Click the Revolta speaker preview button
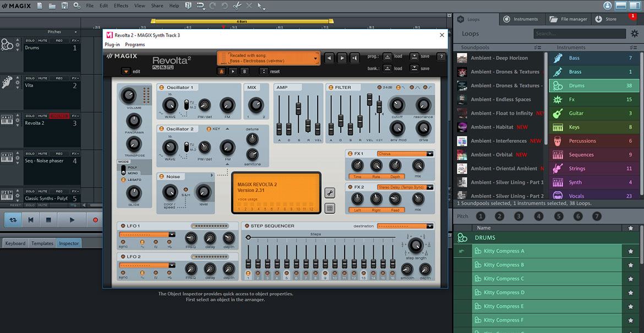Image resolution: width=644 pixels, height=333 pixels. (354, 58)
